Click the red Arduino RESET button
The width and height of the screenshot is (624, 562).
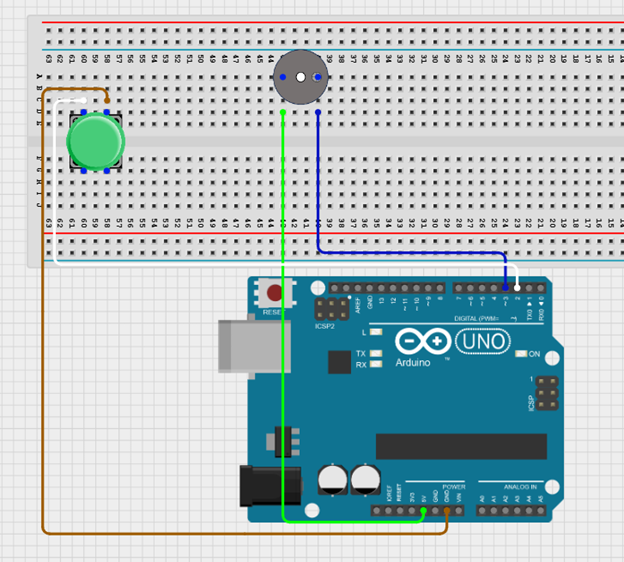(274, 293)
